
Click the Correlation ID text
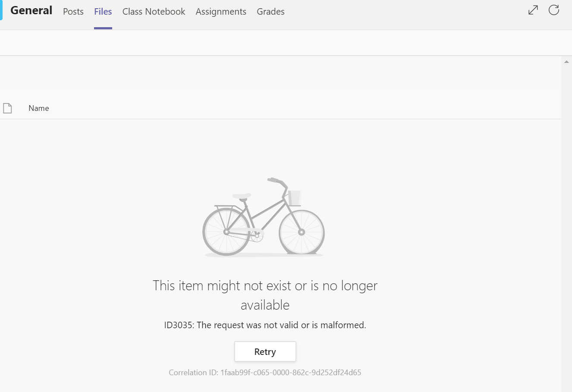265,373
